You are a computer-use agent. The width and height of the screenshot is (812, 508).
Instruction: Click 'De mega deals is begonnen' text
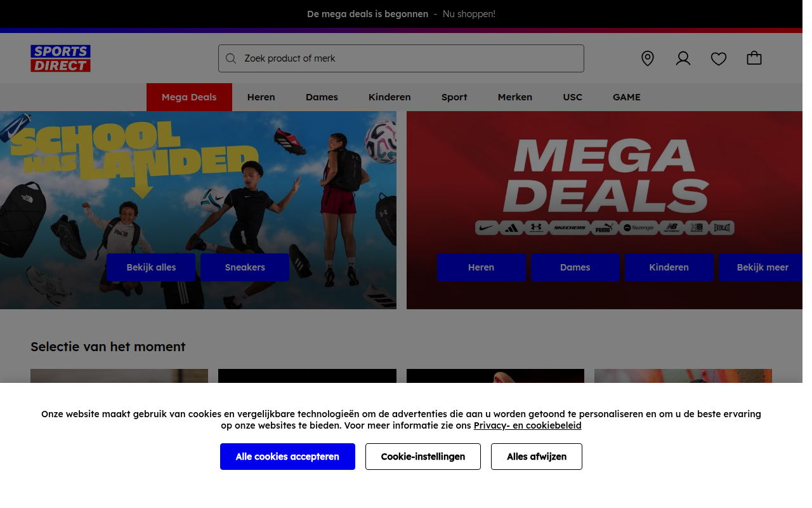(x=368, y=14)
